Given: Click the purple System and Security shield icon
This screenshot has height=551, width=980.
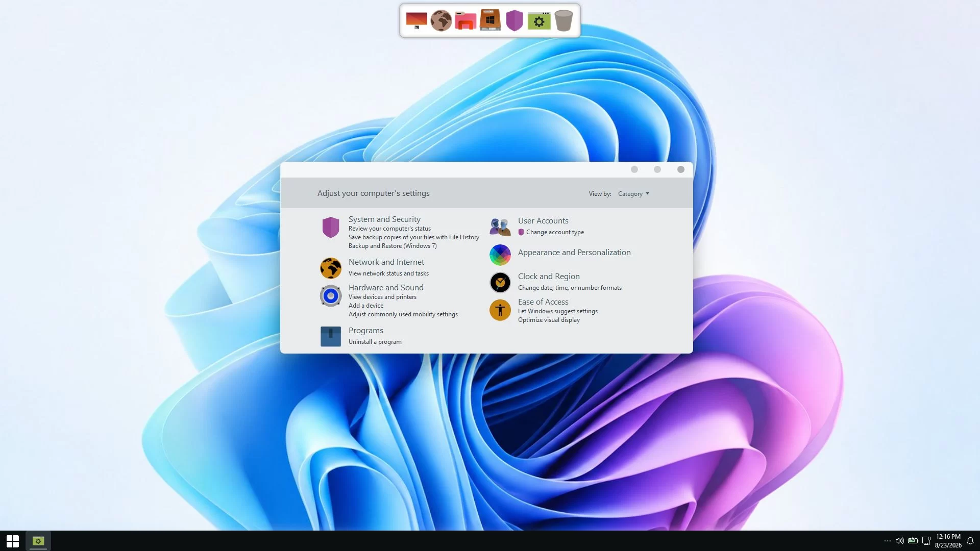Looking at the screenshot, I should [x=331, y=227].
